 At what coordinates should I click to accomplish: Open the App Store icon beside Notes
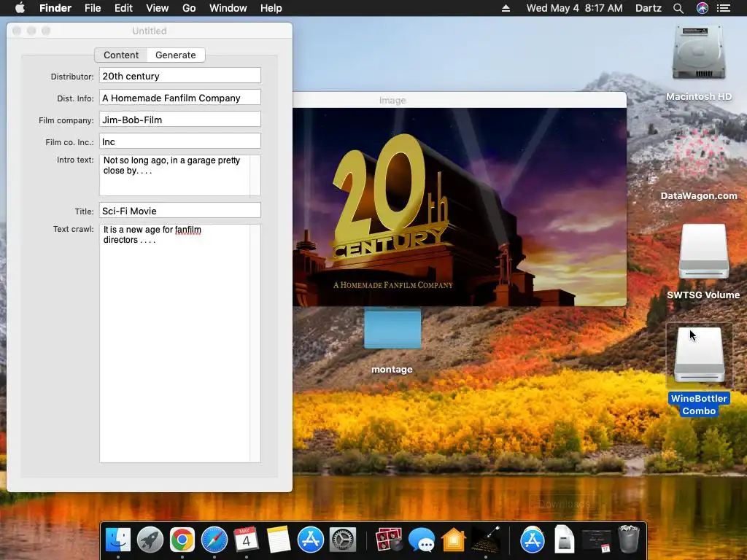(311, 540)
